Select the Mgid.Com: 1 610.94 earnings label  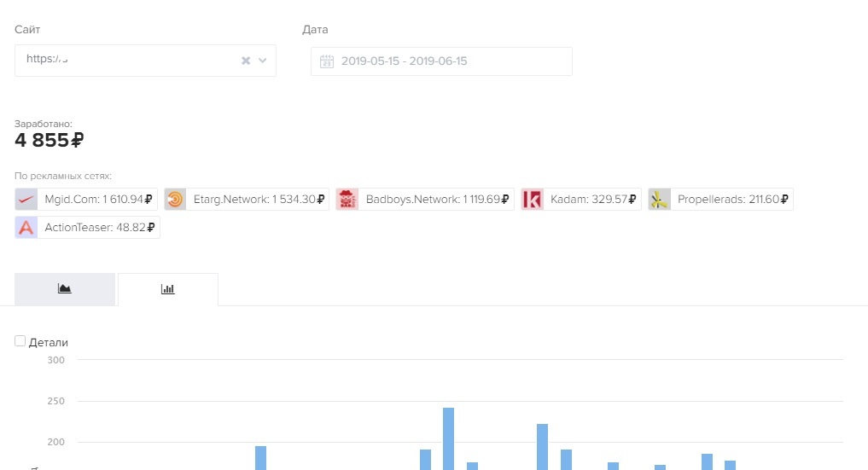click(x=98, y=199)
